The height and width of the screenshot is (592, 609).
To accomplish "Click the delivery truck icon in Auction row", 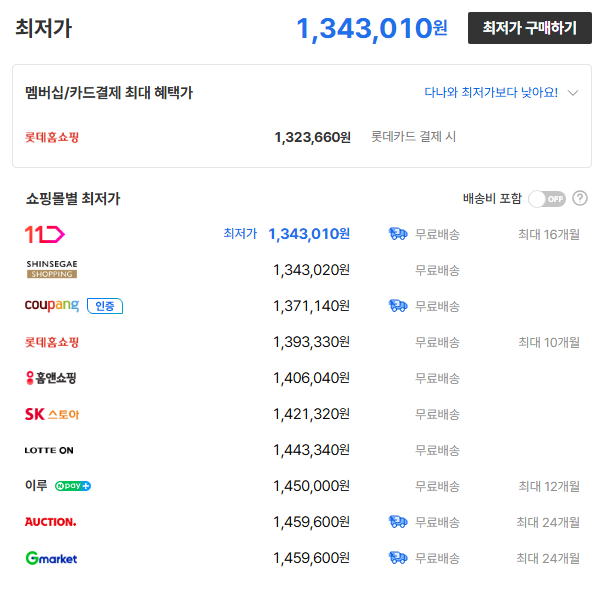I will (x=398, y=522).
